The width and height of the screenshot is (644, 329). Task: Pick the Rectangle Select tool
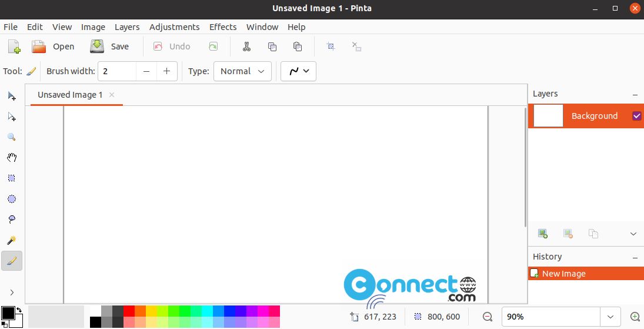pos(12,178)
